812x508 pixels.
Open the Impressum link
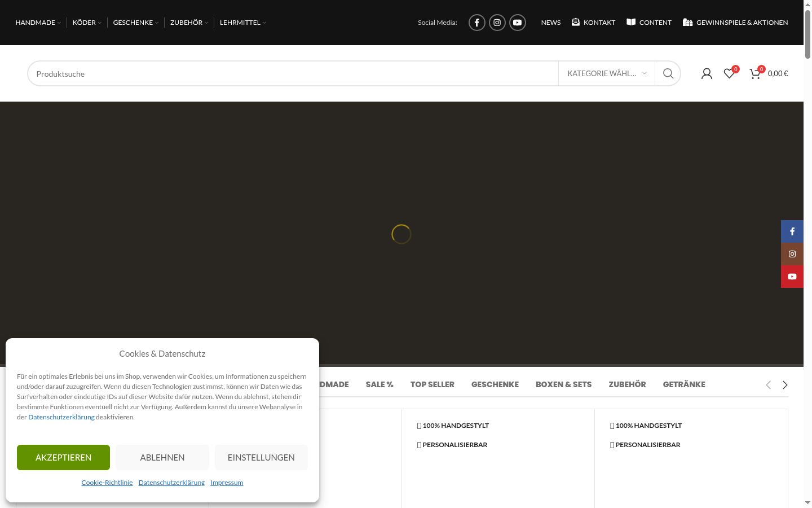click(227, 483)
